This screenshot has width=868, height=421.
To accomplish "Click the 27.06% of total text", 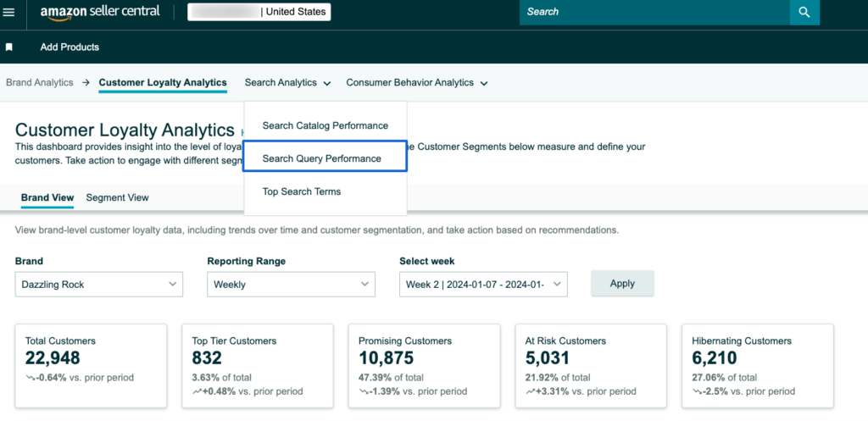I will tap(724, 378).
